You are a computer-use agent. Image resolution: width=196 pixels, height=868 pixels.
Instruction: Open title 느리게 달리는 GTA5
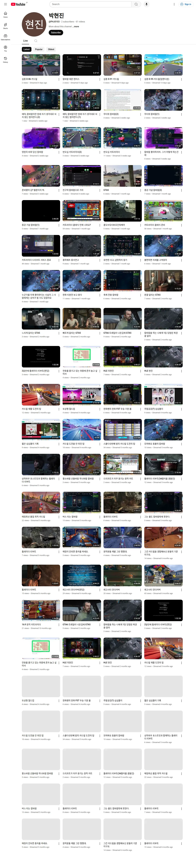click(31, 333)
